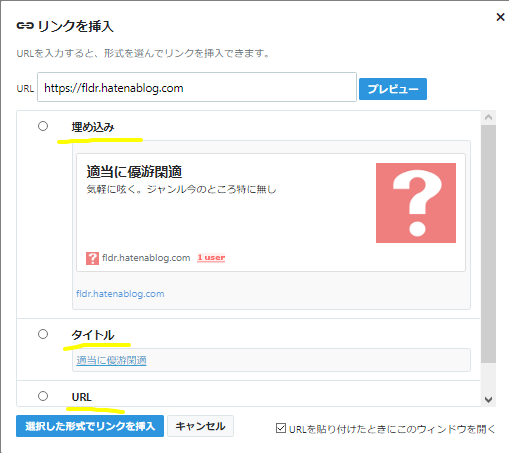This screenshot has height=453, width=509.
Task: Click the キャンセル button
Action: tap(200, 426)
